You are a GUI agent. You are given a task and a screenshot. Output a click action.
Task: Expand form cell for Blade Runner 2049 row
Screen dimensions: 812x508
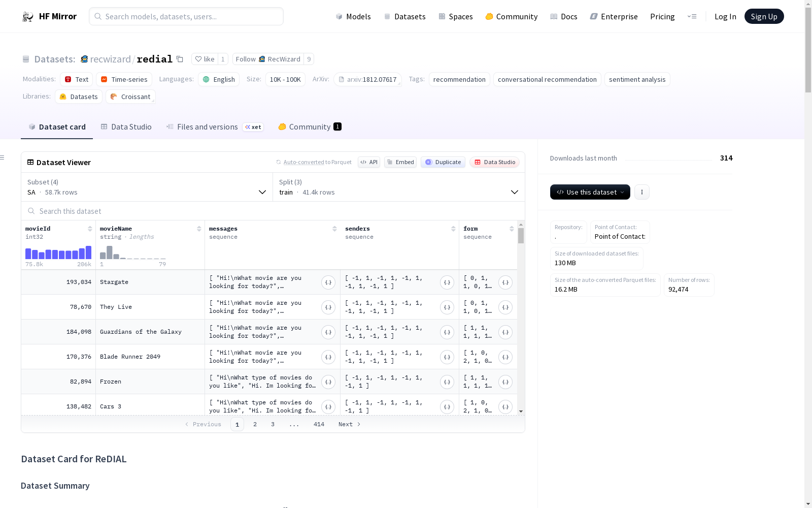[505, 357]
